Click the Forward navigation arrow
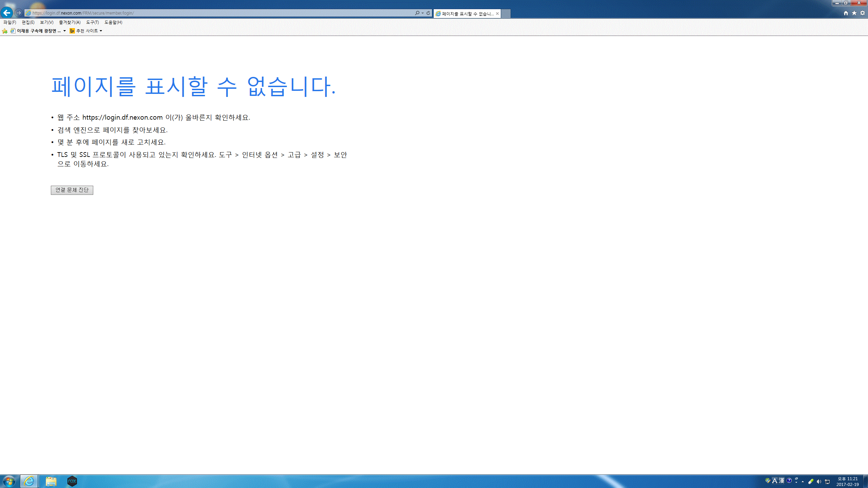 click(19, 13)
